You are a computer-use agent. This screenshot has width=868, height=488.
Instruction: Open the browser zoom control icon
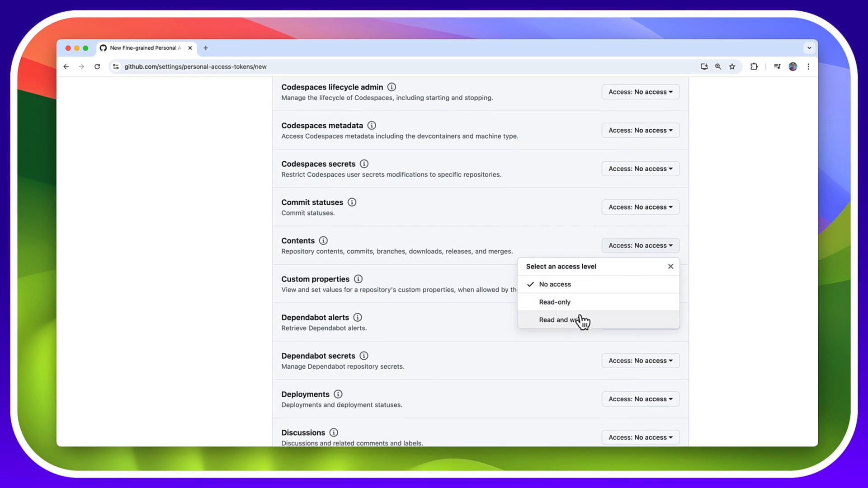(x=718, y=66)
